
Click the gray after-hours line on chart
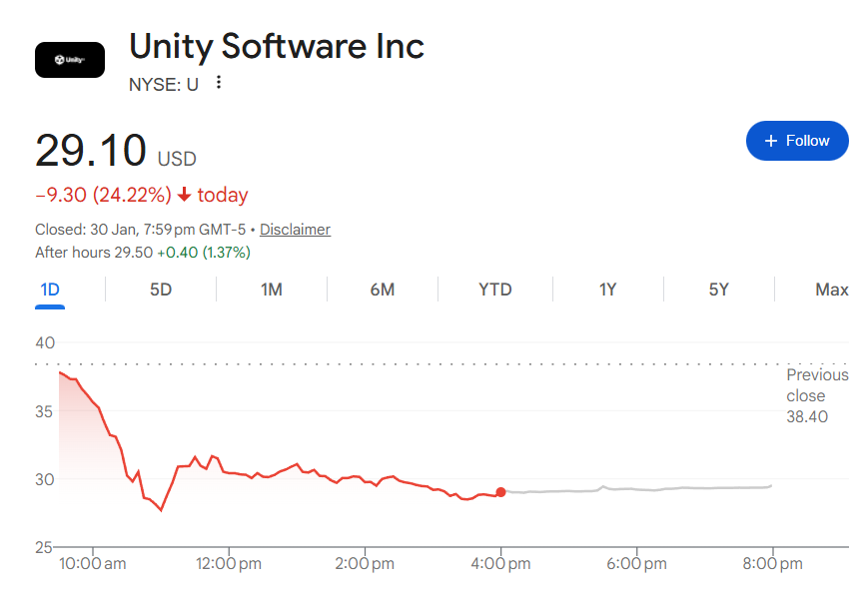click(x=636, y=489)
